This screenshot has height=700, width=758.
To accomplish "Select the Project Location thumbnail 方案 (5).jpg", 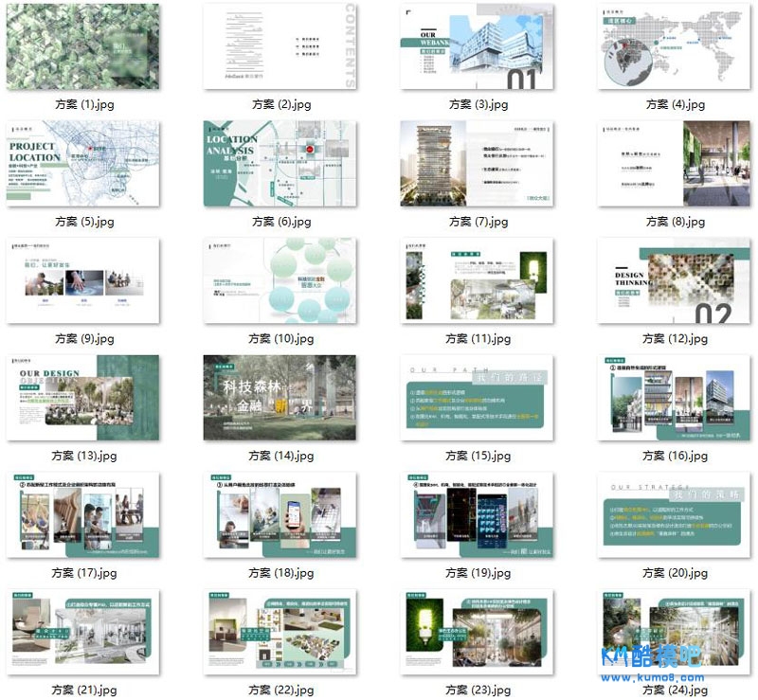I will click(x=83, y=163).
